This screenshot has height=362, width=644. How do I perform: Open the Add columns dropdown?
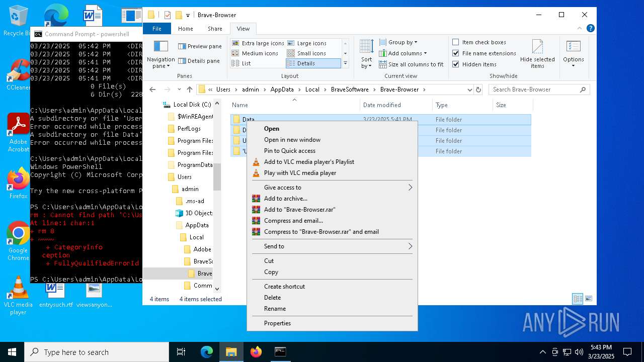pyautogui.click(x=403, y=53)
